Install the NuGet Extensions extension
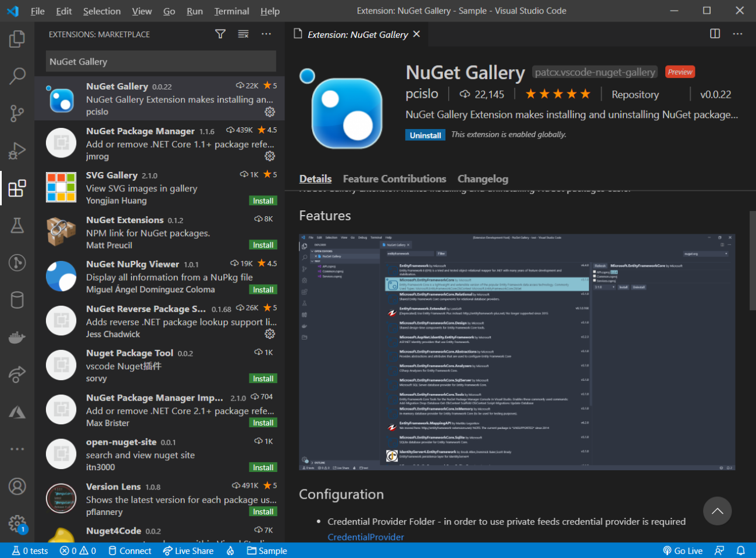This screenshot has width=756, height=558. 263,245
